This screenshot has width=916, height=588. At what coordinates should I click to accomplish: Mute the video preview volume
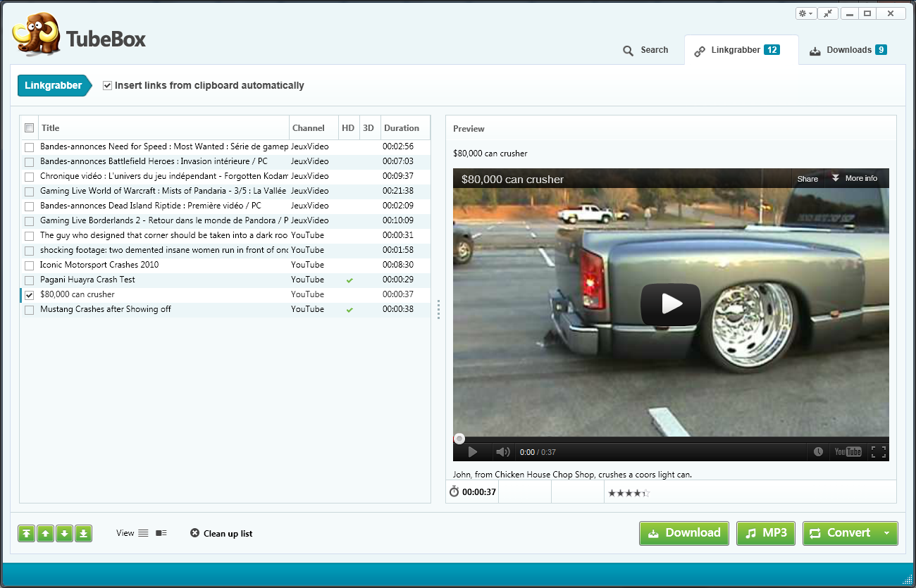coord(502,452)
